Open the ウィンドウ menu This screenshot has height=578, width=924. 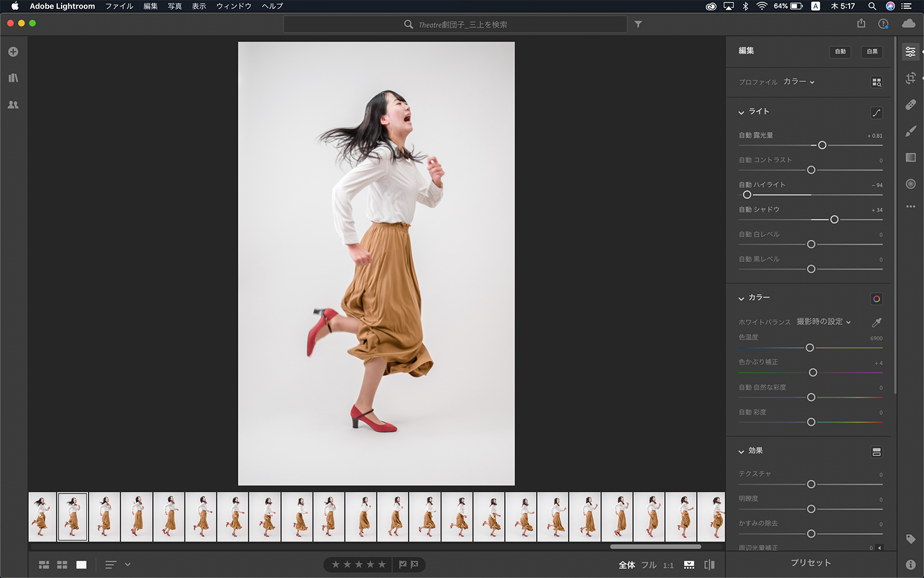(233, 6)
